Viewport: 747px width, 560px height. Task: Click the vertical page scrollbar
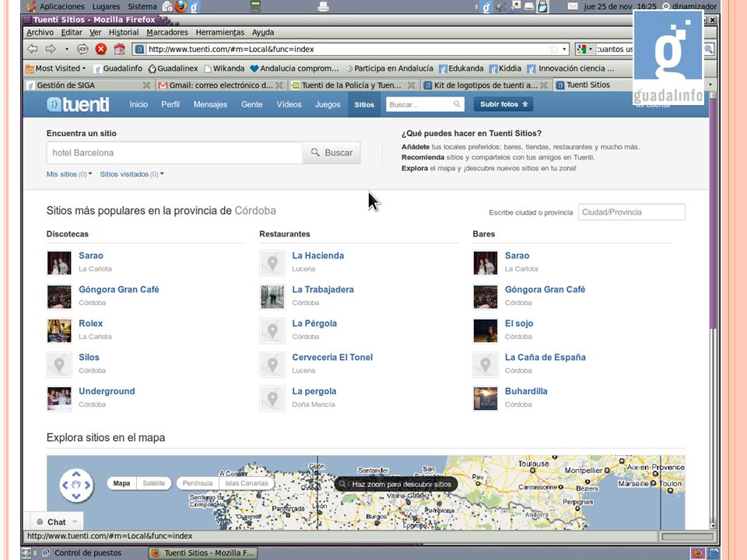tap(714, 309)
